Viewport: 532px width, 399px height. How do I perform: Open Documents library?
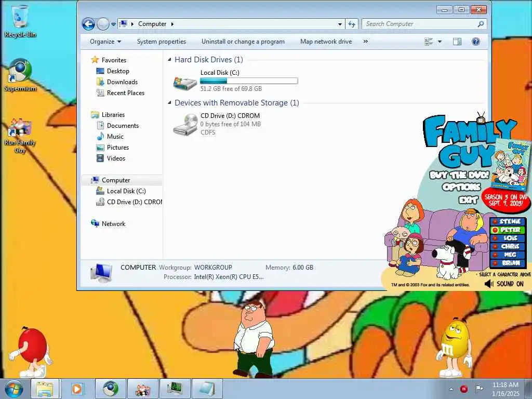click(123, 126)
